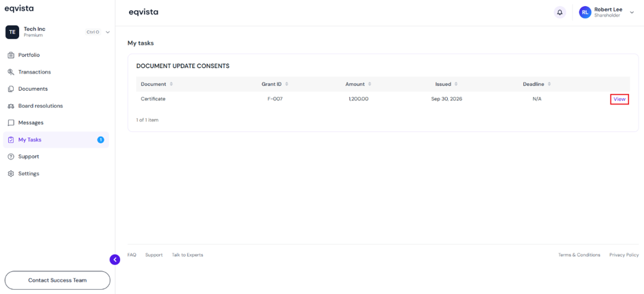The height and width of the screenshot is (294, 644).
Task: Click the Issued column header text
Action: click(x=443, y=84)
